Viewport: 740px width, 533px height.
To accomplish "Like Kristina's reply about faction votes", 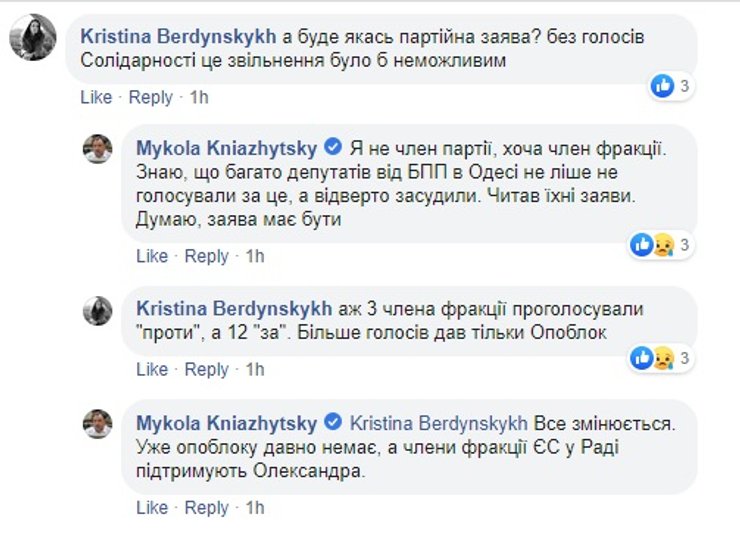I will tap(152, 369).
